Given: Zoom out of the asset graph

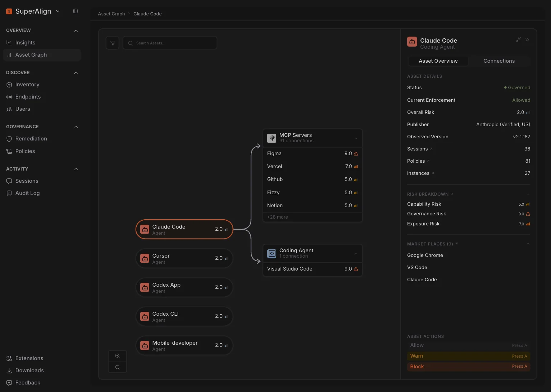Looking at the screenshot, I should point(117,367).
